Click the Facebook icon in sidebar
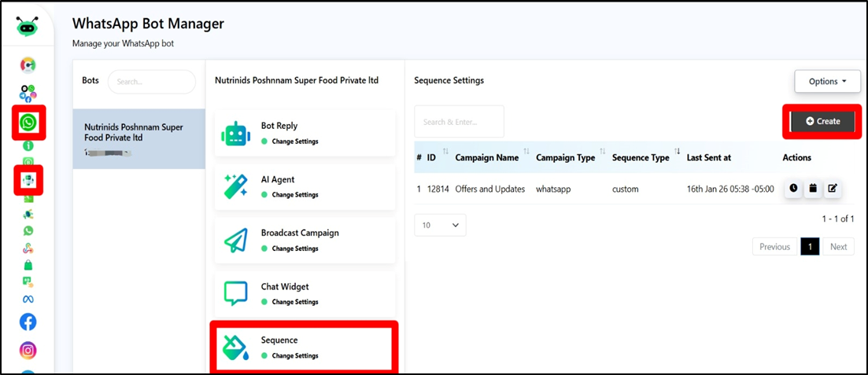Viewport: 868px width, 375px height. (x=28, y=322)
